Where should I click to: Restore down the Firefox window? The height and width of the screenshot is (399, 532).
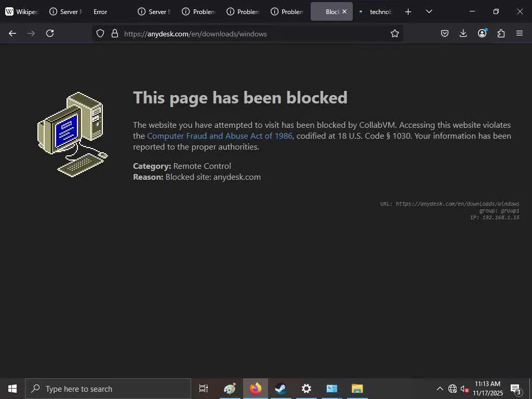click(x=496, y=11)
